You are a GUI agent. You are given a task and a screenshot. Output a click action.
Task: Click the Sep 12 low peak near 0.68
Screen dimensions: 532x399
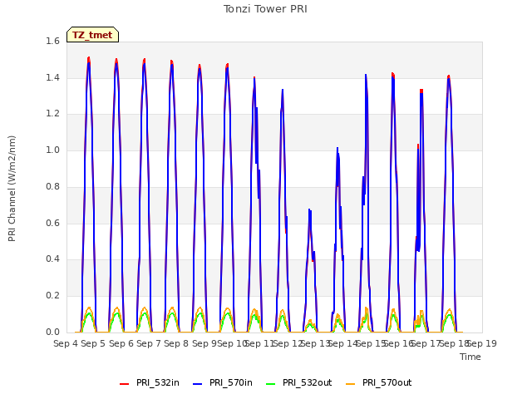[309, 210]
